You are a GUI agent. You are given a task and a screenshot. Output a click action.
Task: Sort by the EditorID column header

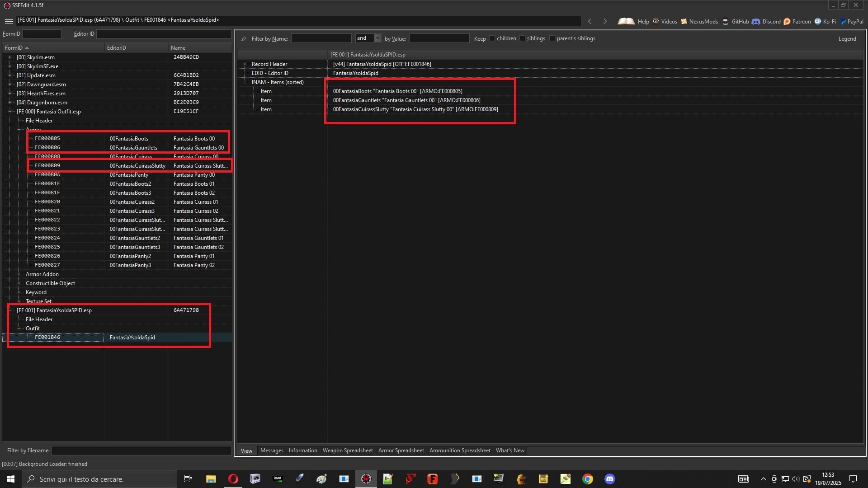click(136, 48)
